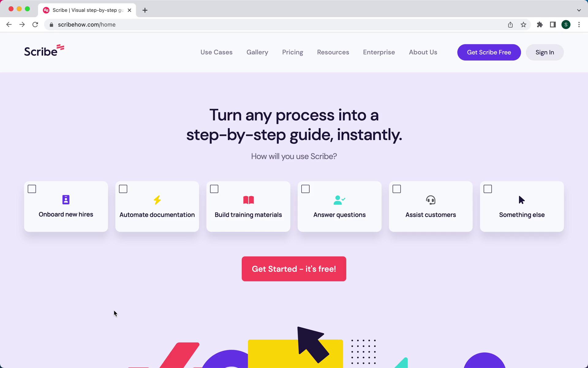Click the 'Get Started – it's free!' button
Viewport: 588px width, 368px height.
(x=294, y=269)
